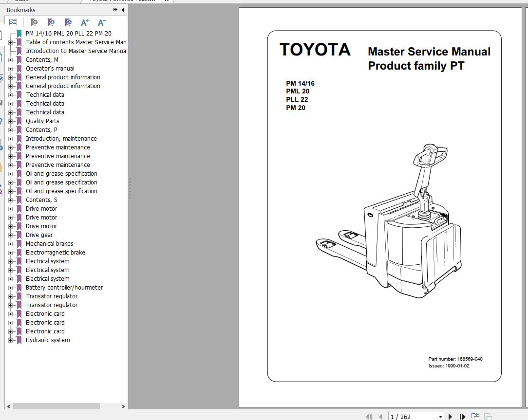Viewport: 528px width, 420px height.
Task: Click the PLL 22 model text on page
Action: (297, 99)
